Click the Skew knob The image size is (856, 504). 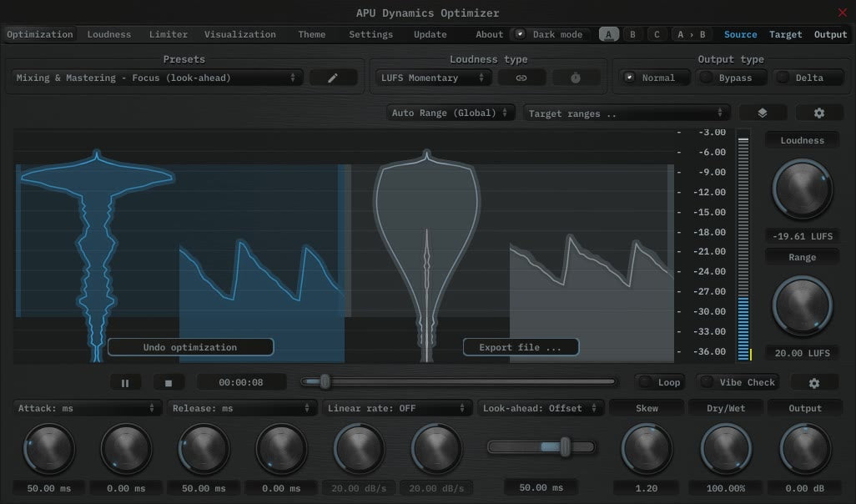pos(647,449)
